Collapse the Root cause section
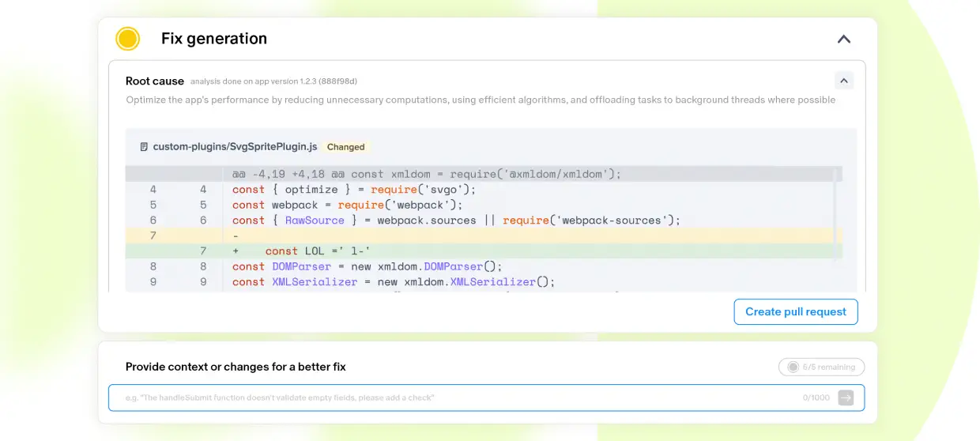The width and height of the screenshot is (980, 441). (x=844, y=81)
